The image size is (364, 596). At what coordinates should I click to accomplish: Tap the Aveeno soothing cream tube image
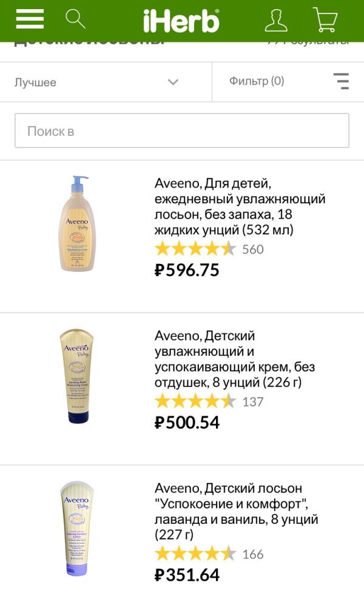[x=77, y=376]
